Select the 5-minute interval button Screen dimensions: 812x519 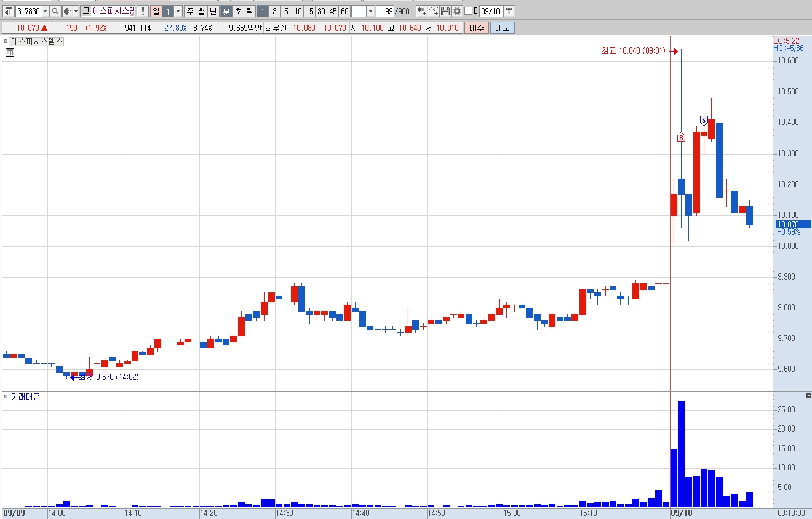pos(286,11)
